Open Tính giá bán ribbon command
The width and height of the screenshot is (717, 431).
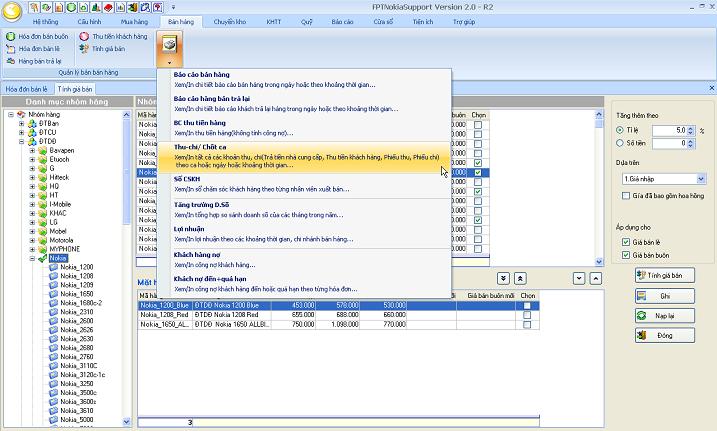tap(102, 48)
